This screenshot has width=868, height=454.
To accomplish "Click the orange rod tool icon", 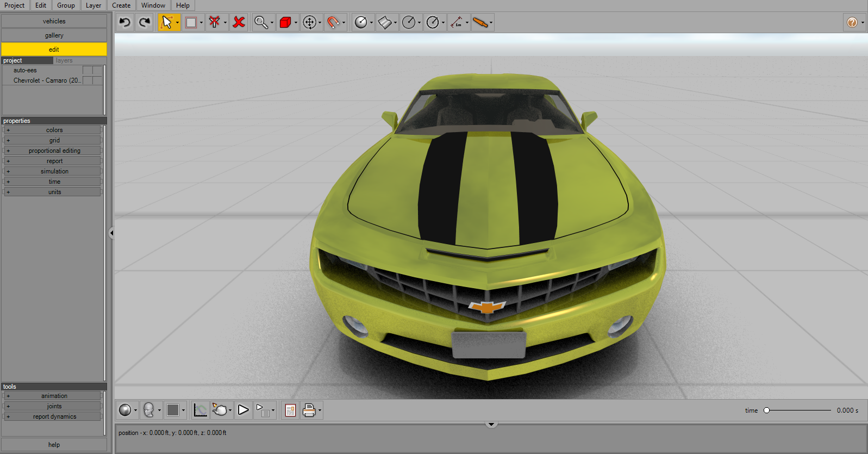I will (x=480, y=22).
